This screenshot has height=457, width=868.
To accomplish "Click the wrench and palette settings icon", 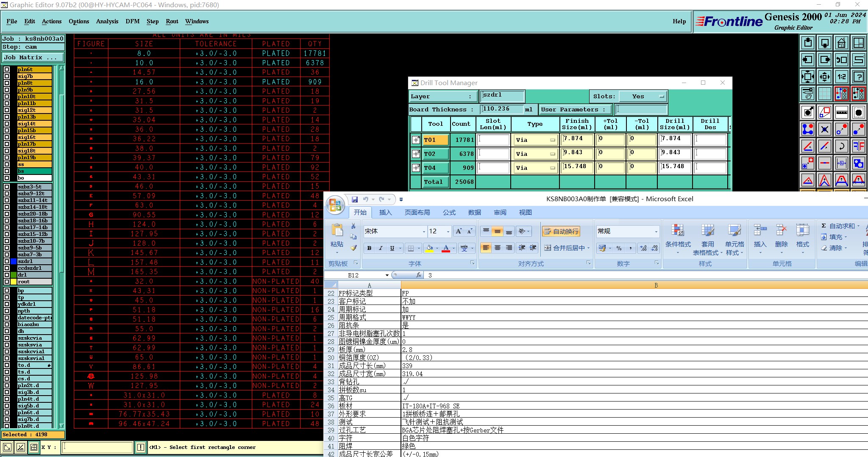I will click(x=808, y=94).
